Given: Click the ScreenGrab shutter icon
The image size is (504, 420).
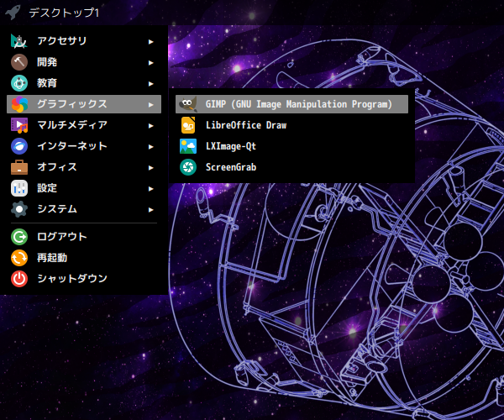Looking at the screenshot, I should coord(188,167).
